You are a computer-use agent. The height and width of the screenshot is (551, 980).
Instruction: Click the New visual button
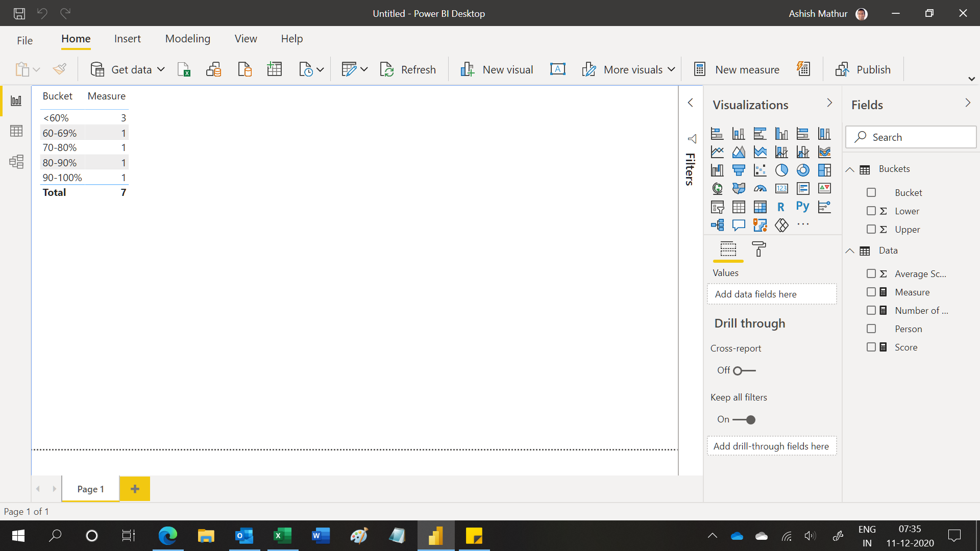click(x=497, y=69)
